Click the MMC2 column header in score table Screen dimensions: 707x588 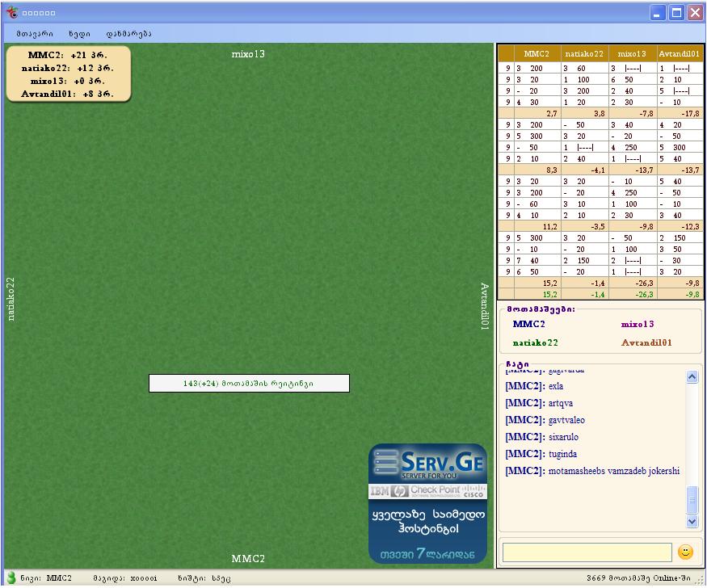(537, 53)
